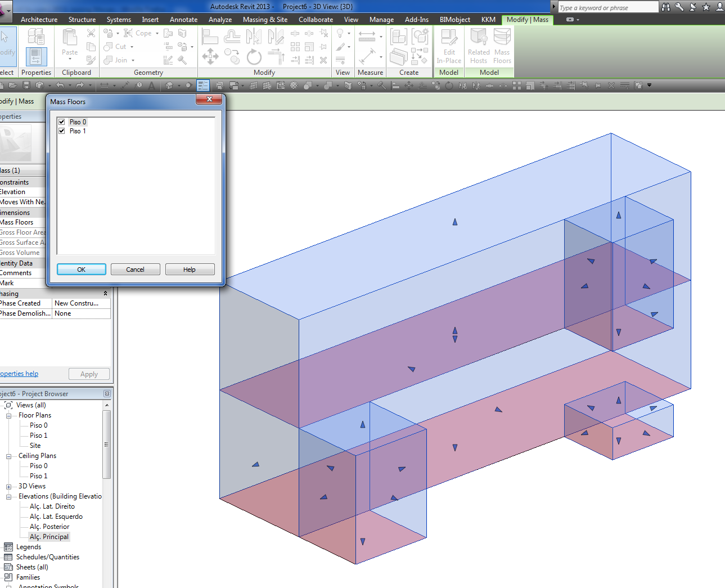Viewport: 725px width, 588px height.
Task: Select the Offset tool in Modify panel
Action: 232,37
